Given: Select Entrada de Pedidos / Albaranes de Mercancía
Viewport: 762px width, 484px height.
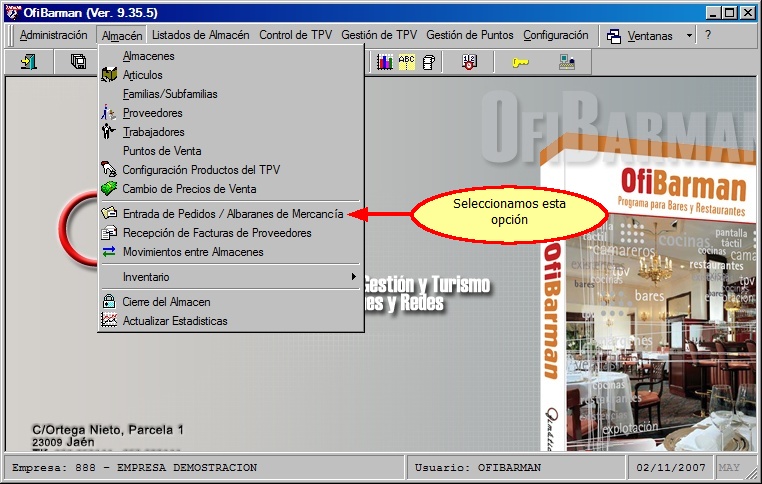Looking at the screenshot, I should click(x=231, y=214).
